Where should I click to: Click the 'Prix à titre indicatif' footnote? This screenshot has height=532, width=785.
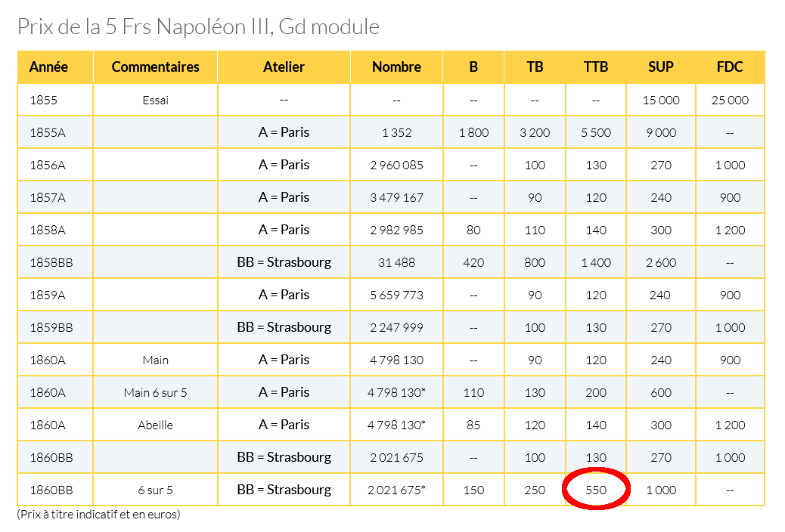tap(98, 515)
